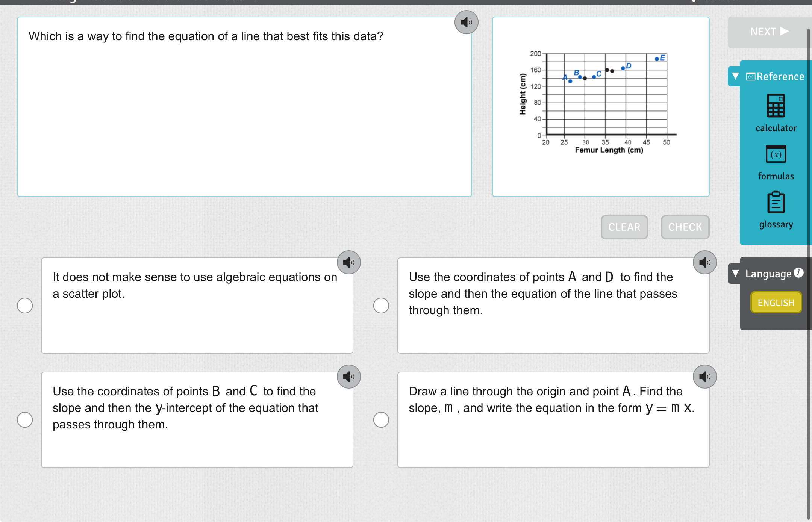Viewport: 812px width, 522px height.
Task: Play audio for the origin line answer
Action: 704,376
